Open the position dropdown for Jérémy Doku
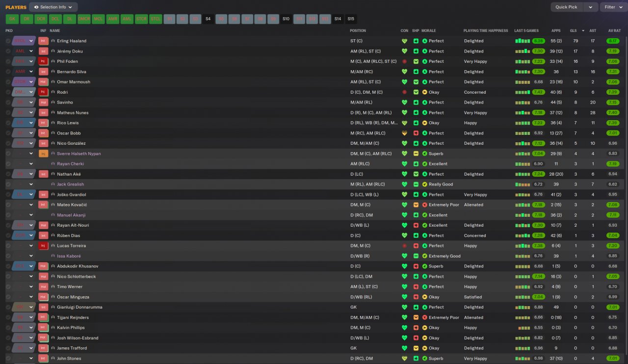The height and width of the screenshot is (364, 628). coord(31,51)
